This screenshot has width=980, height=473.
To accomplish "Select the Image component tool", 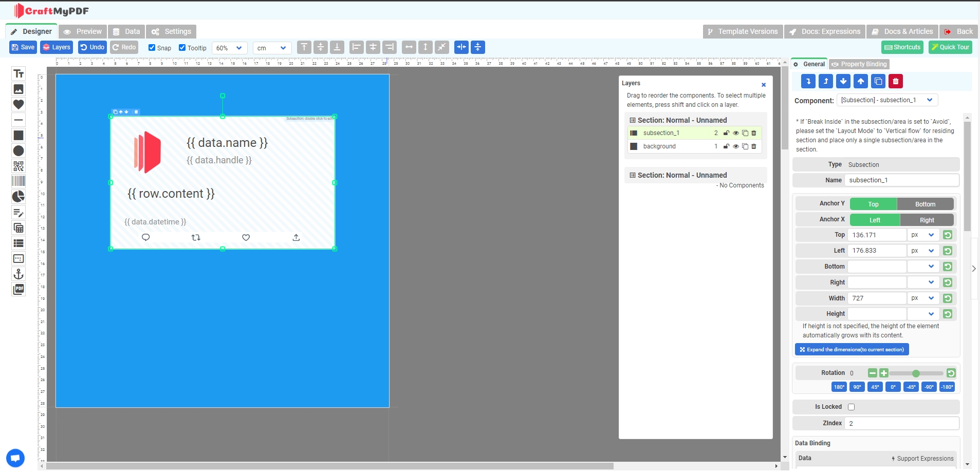I will (19, 89).
